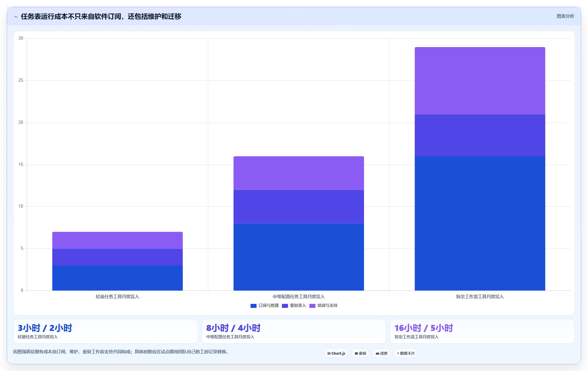This screenshot has height=371, width=588.
Task: Select the 表格 tag chip
Action: click(x=360, y=353)
